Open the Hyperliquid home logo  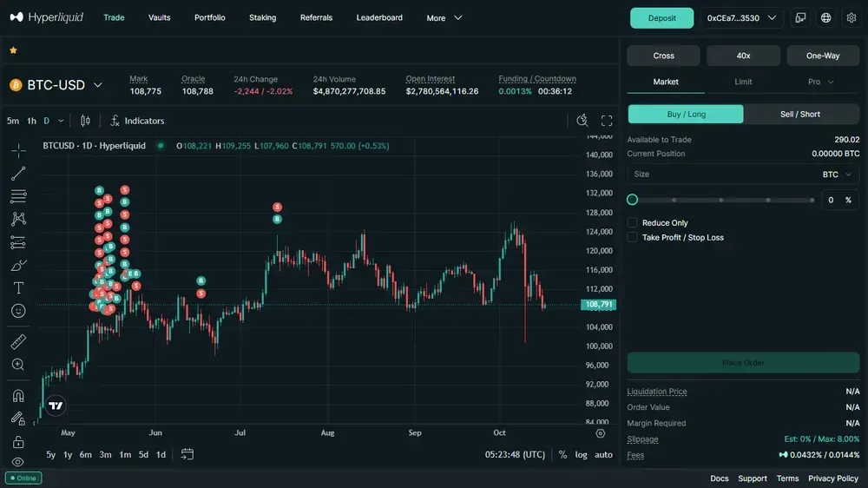(47, 17)
